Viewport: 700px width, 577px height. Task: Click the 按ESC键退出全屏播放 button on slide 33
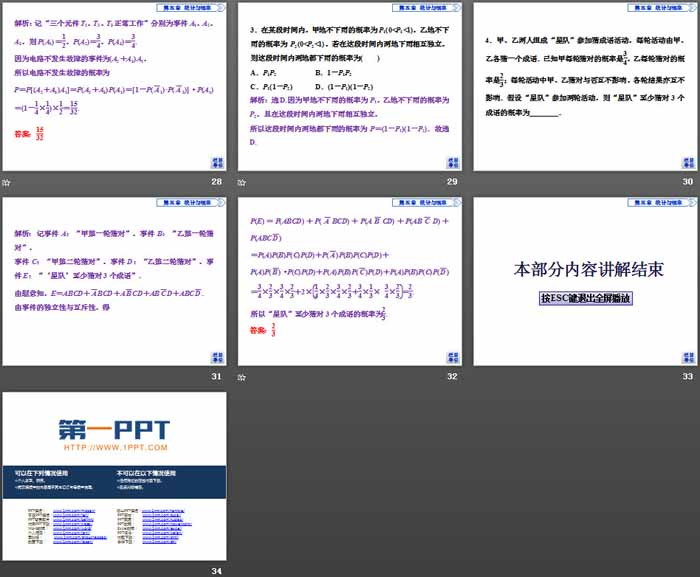(586, 298)
